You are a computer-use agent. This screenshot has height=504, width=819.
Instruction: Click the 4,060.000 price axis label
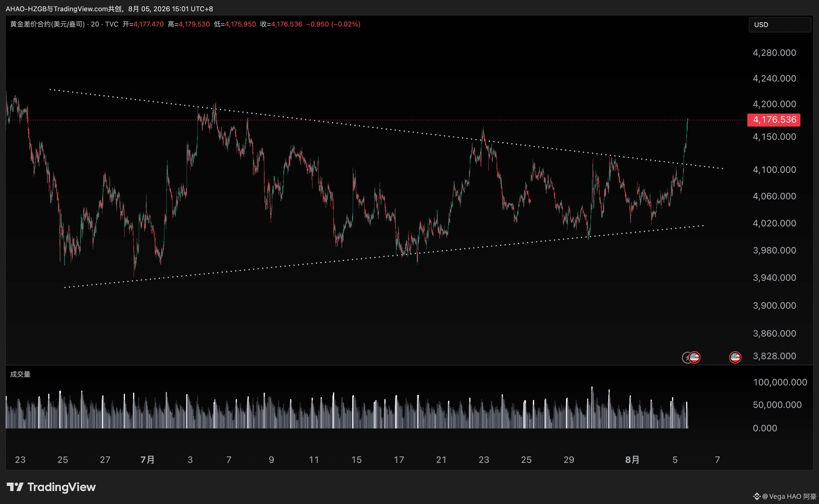pyautogui.click(x=774, y=196)
